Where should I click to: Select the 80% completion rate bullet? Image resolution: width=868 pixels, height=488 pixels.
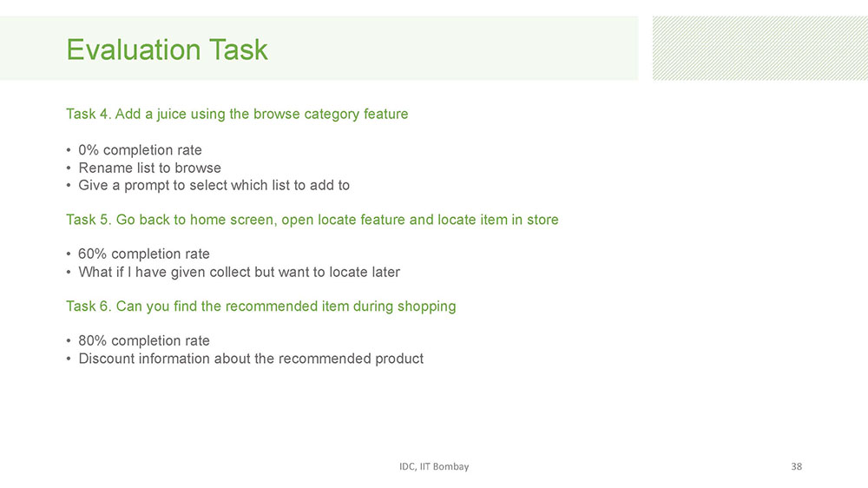tap(144, 340)
